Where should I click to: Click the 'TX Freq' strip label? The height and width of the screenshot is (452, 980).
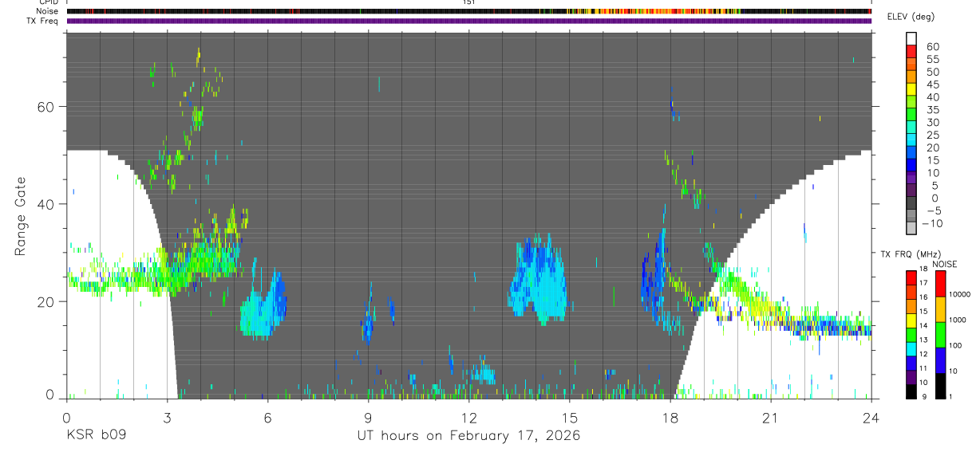coord(44,21)
